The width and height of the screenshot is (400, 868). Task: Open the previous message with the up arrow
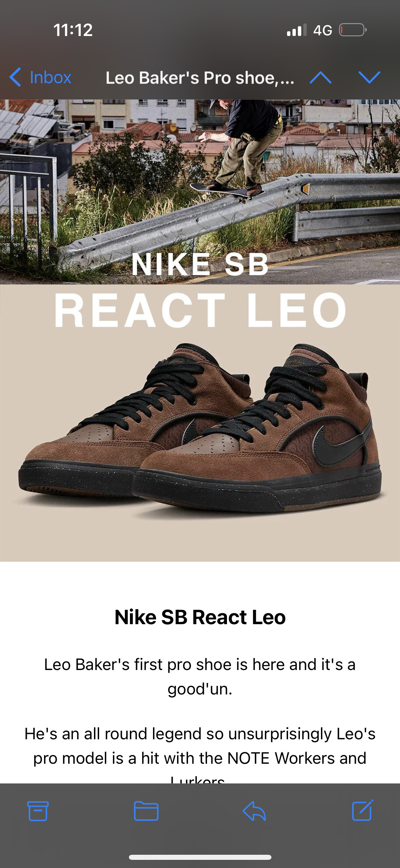click(x=321, y=77)
